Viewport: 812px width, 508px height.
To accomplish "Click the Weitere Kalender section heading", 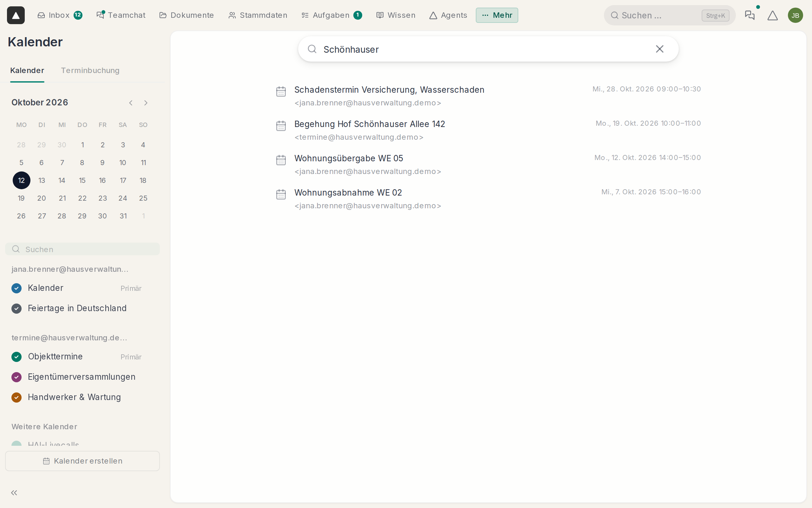I will (x=44, y=427).
